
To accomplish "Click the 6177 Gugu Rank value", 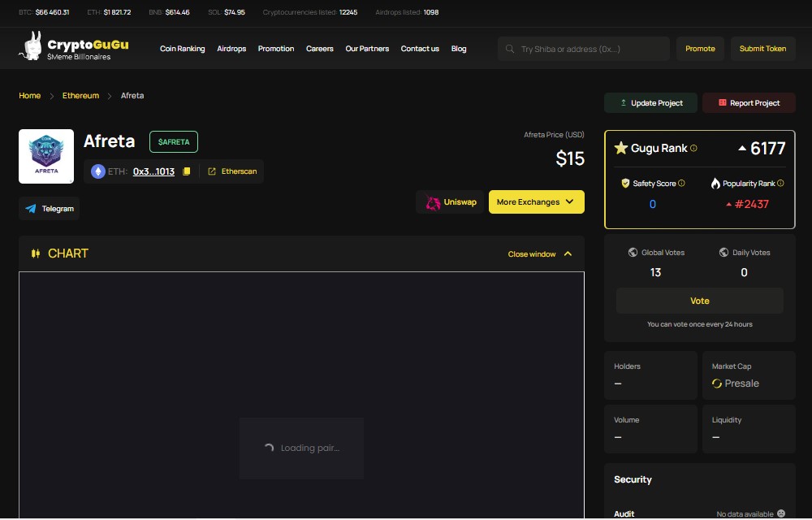I will 767,149.
